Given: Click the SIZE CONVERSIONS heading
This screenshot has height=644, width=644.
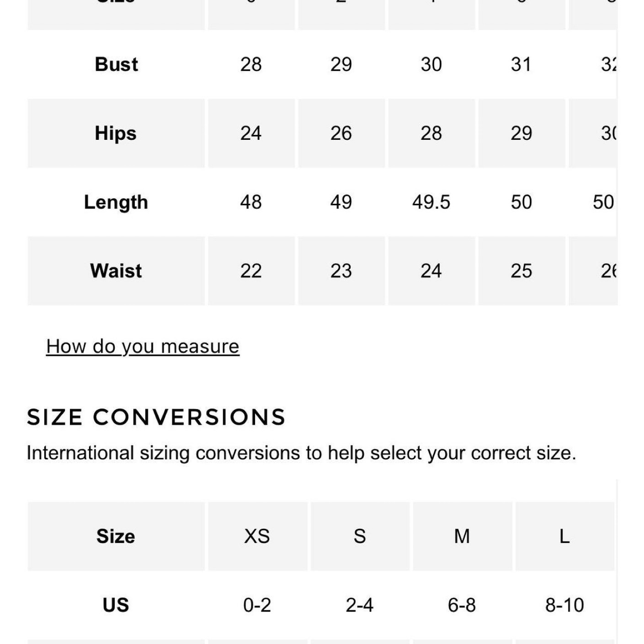Looking at the screenshot, I should click(x=156, y=417).
